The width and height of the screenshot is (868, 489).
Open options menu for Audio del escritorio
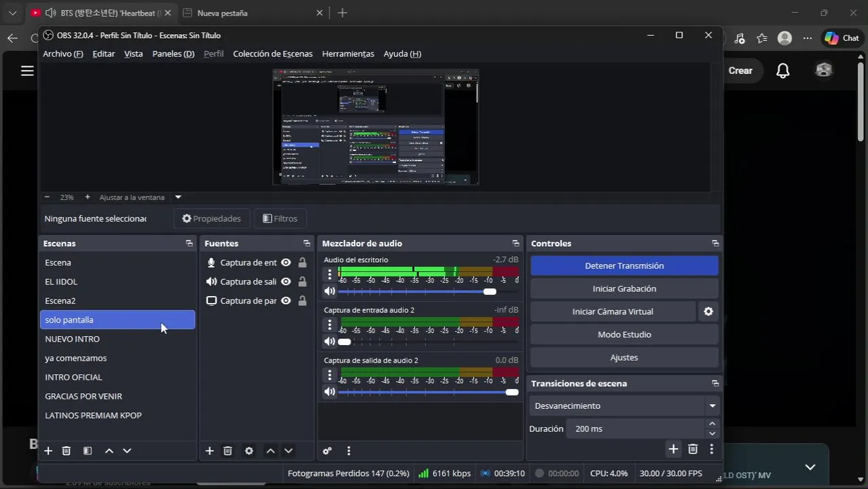(x=329, y=274)
